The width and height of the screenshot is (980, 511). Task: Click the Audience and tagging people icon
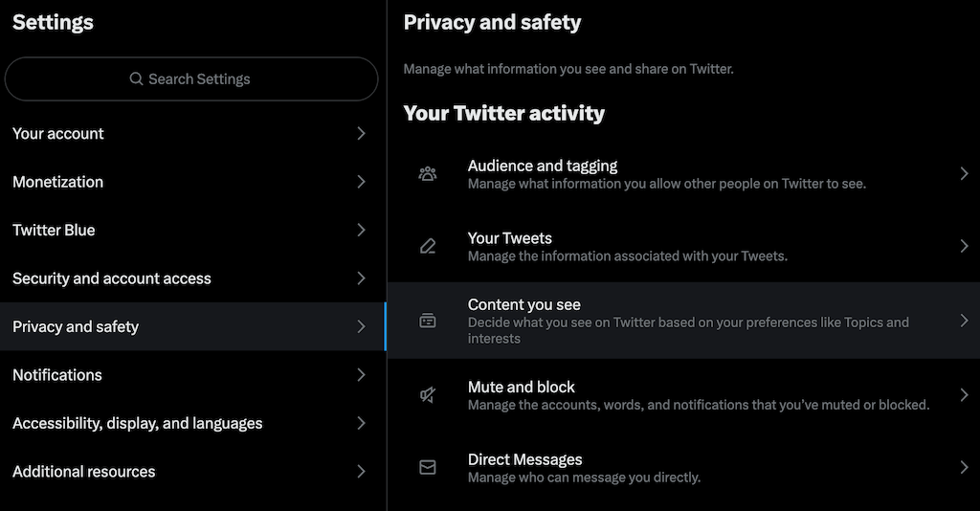click(x=428, y=173)
